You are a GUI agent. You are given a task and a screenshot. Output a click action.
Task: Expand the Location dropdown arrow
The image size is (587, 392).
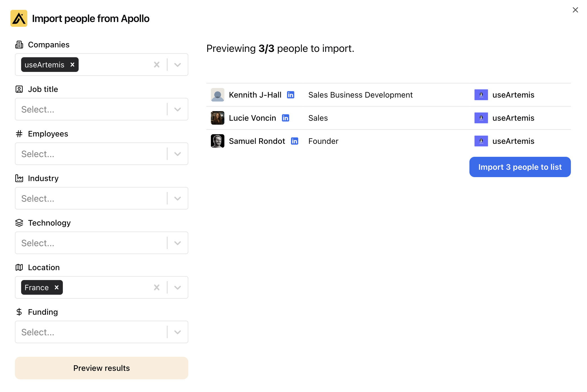pos(178,287)
